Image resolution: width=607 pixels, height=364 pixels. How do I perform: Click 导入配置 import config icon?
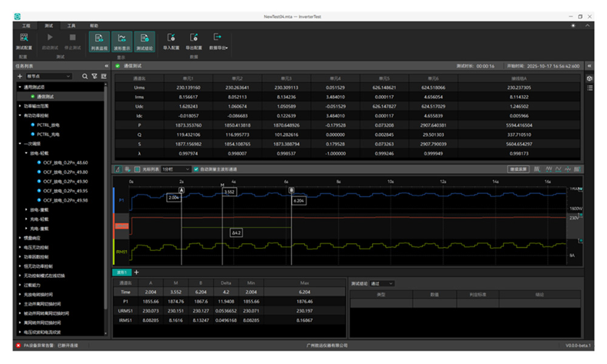click(171, 38)
